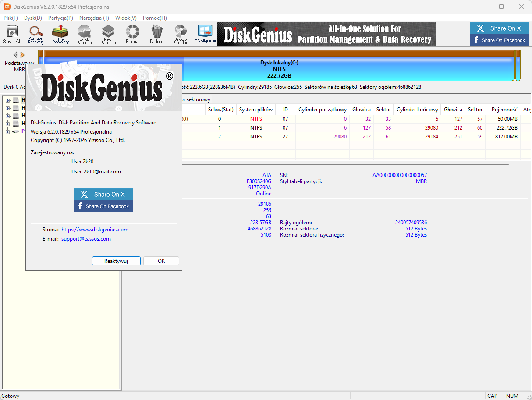532x400 pixels.
Task: Launch the OS Migration tool
Action: [205, 34]
